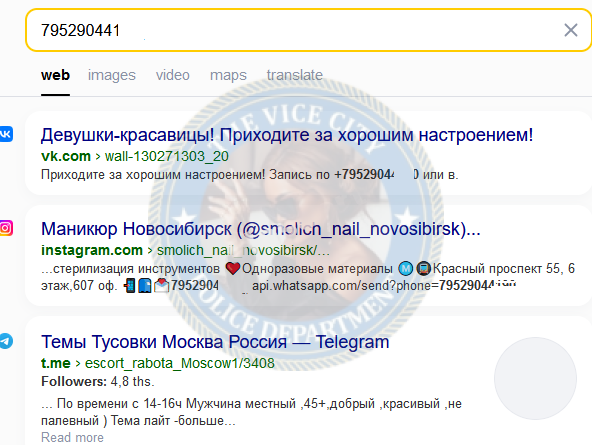This screenshot has width=592, height=445.
Task: Open Темы Тусовки Москва Россия Telegram result
Action: [215, 342]
